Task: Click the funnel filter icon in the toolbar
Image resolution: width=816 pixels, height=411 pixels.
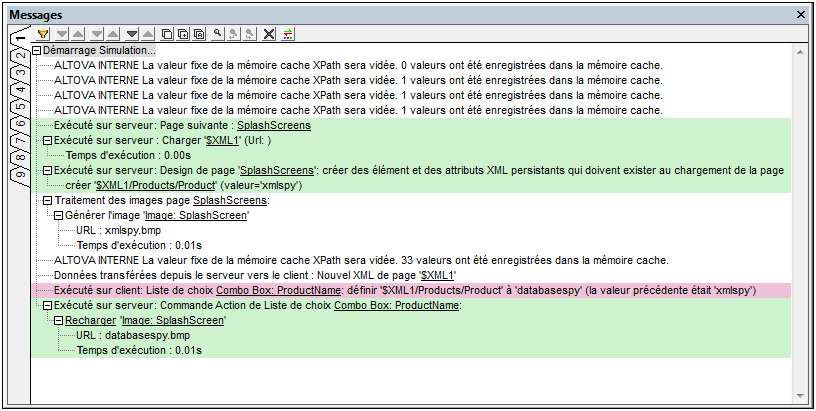Action: pos(43,33)
